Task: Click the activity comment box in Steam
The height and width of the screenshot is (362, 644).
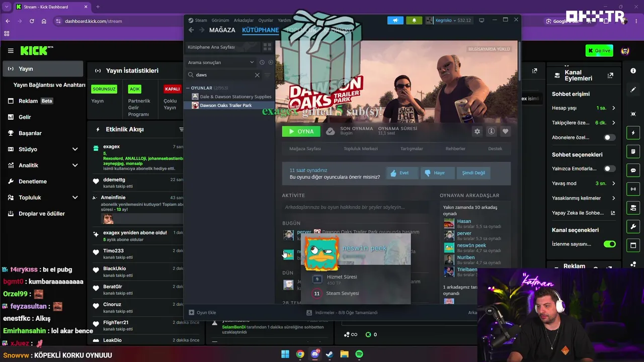Action: (356, 207)
